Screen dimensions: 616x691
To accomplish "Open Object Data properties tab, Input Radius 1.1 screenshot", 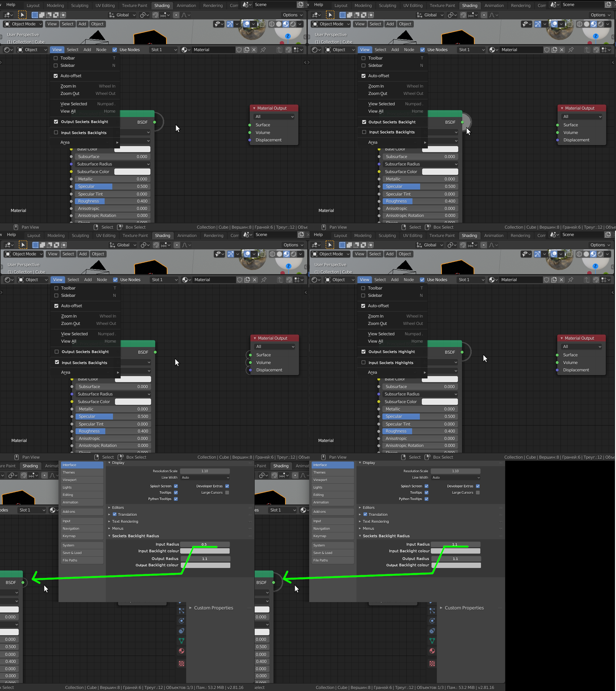I will point(432,641).
